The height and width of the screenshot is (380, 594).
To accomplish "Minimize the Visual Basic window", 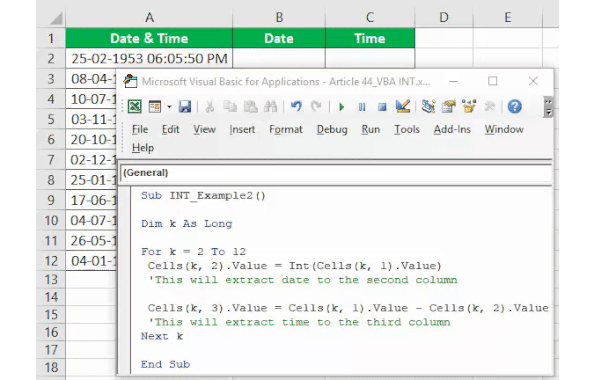I will (x=453, y=81).
